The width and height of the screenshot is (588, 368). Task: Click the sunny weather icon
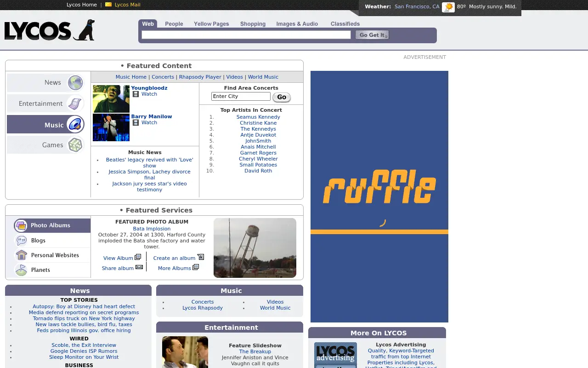(x=448, y=7)
